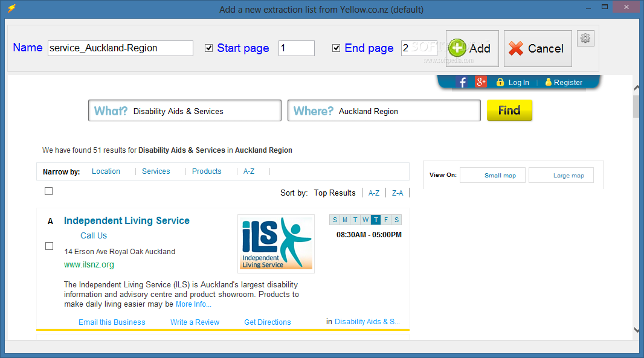Click the More Info... link

pyautogui.click(x=193, y=304)
